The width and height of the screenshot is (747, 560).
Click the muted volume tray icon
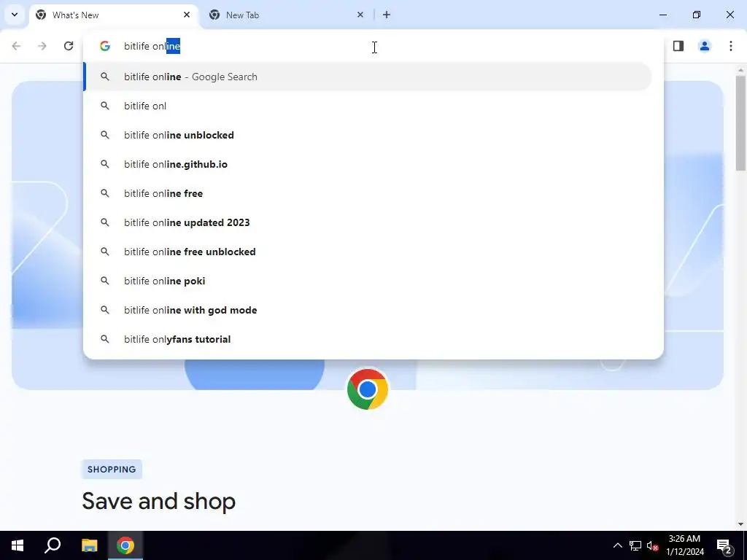click(x=653, y=545)
